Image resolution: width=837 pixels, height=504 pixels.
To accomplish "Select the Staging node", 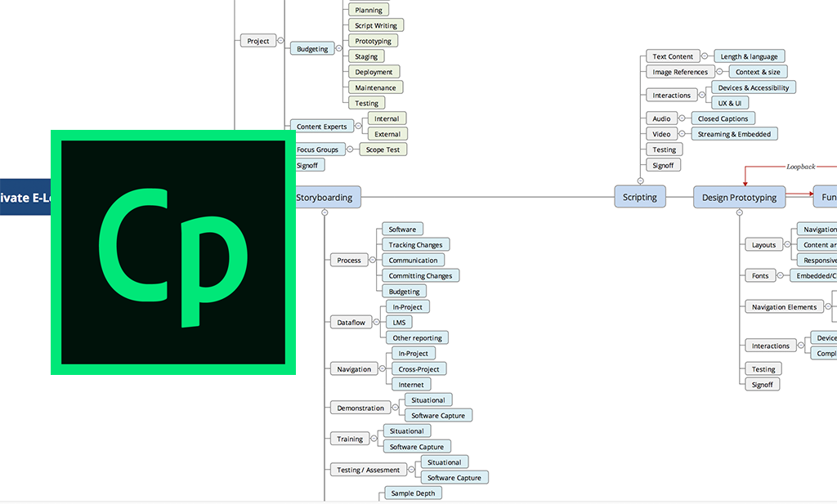I will pyautogui.click(x=366, y=56).
